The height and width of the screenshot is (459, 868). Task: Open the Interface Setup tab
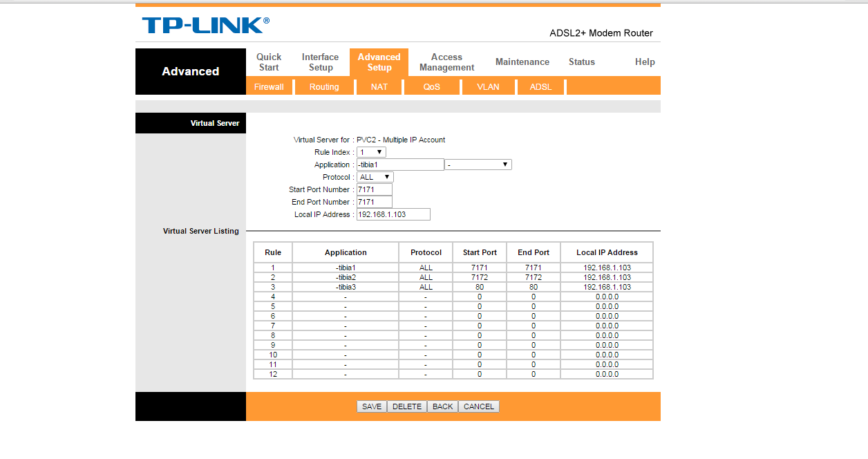[321, 62]
